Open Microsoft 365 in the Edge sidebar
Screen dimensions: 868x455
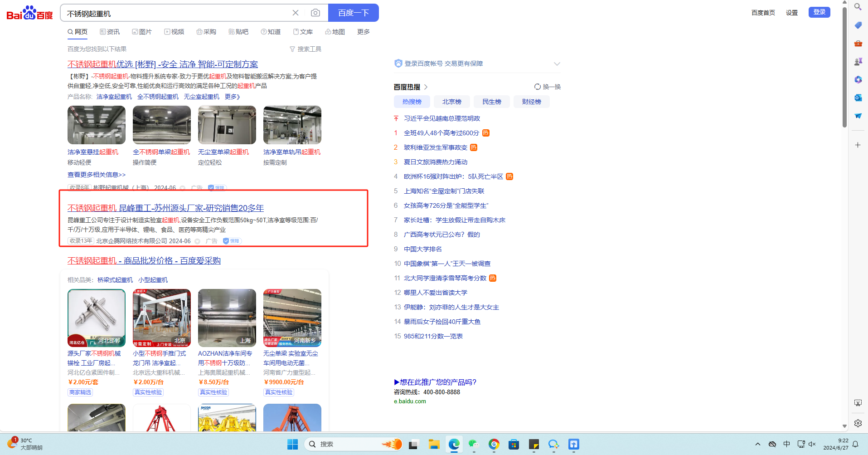click(858, 80)
